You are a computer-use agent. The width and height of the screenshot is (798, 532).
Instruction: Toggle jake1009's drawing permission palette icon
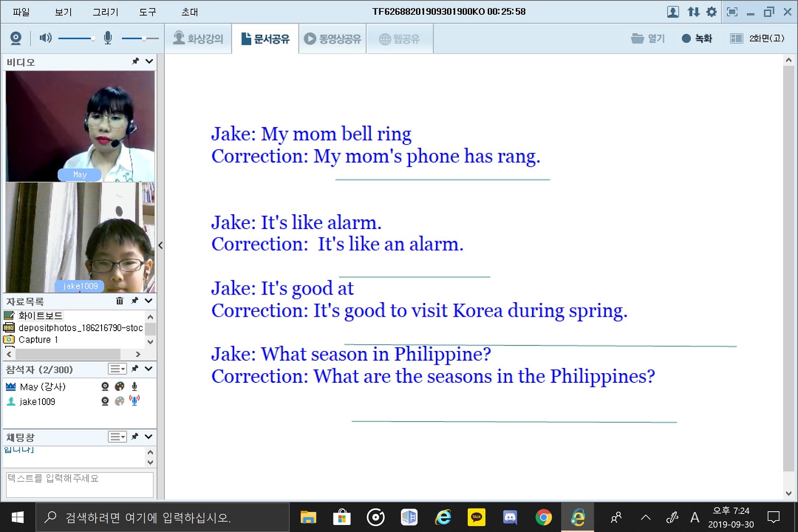[x=120, y=401]
